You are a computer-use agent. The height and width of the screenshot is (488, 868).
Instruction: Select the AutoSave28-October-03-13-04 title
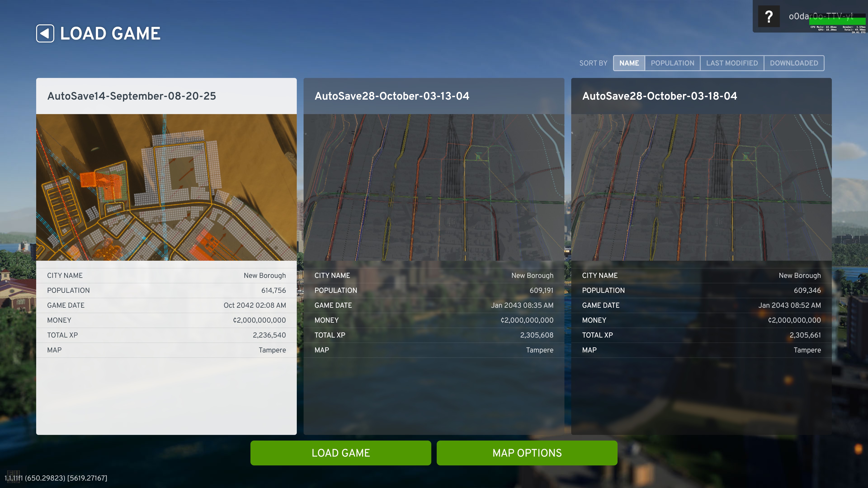pyautogui.click(x=392, y=96)
